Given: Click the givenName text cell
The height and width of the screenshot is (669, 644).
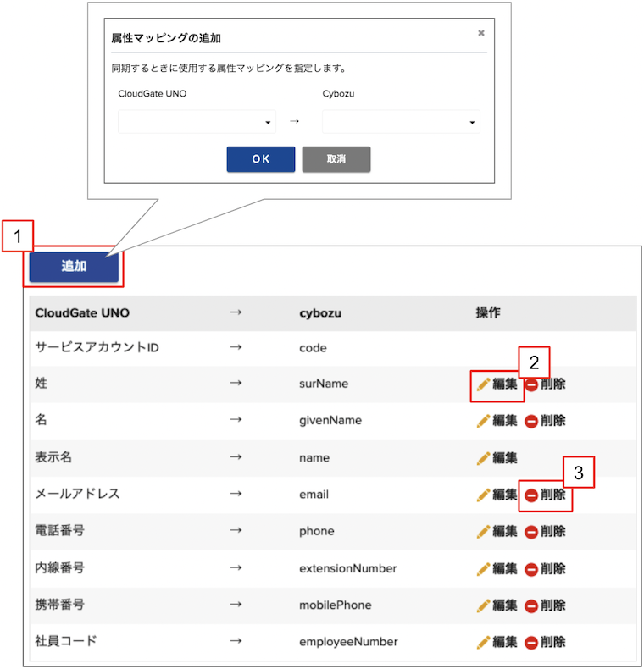Looking at the screenshot, I should (x=330, y=421).
